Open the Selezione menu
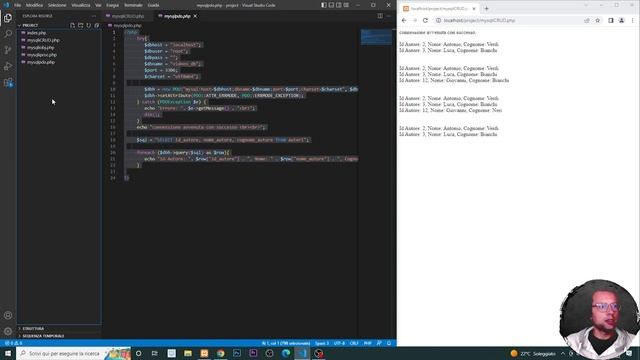The height and width of the screenshot is (360, 640). pos(57,5)
